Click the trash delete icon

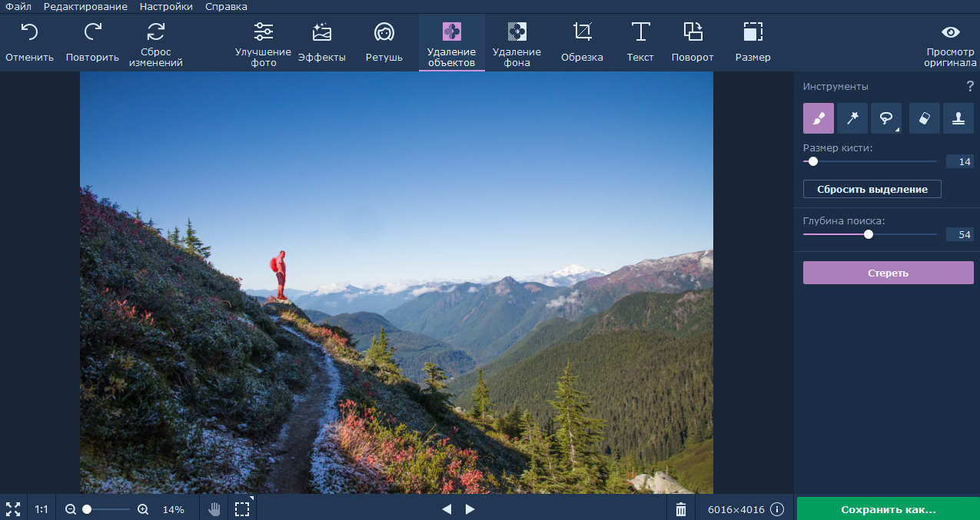(680, 509)
